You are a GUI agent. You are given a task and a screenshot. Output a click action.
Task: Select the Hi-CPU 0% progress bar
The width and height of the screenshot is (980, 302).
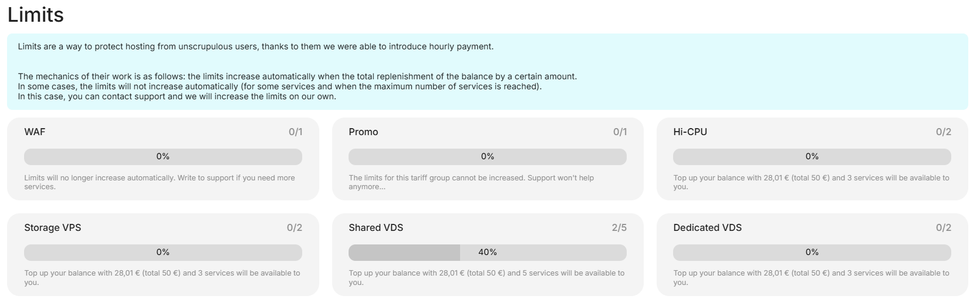click(x=812, y=157)
